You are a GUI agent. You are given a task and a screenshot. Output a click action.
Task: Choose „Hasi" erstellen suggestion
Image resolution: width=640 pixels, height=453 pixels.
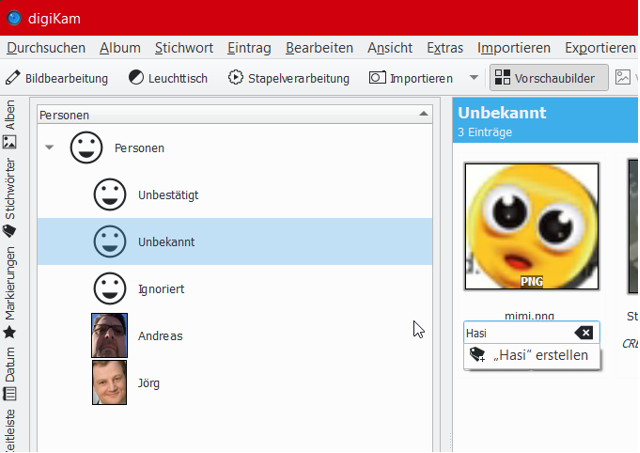(532, 355)
